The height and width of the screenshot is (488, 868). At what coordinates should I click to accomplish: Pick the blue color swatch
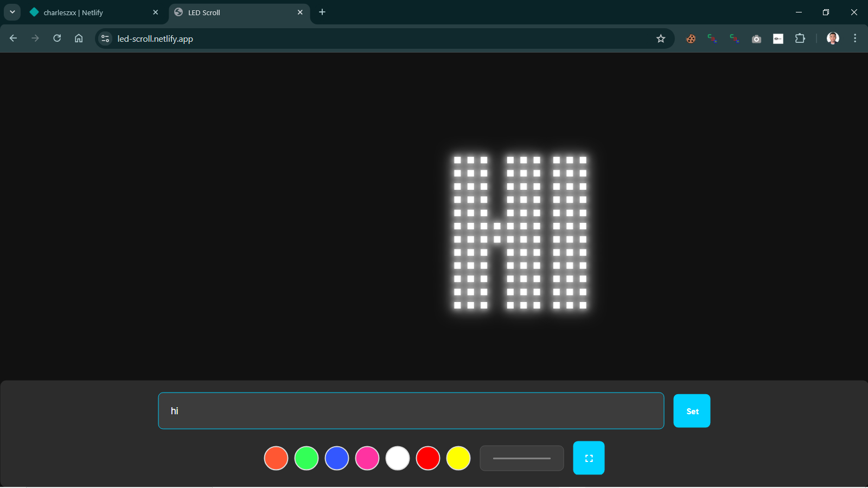click(337, 458)
